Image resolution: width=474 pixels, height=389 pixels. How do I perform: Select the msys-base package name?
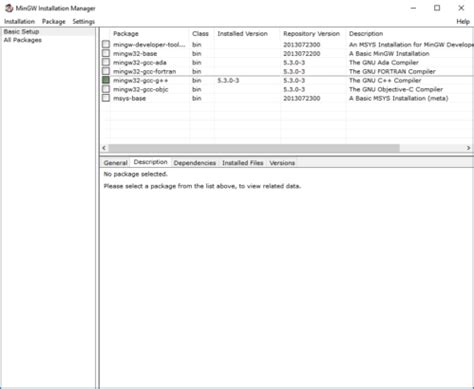click(129, 99)
